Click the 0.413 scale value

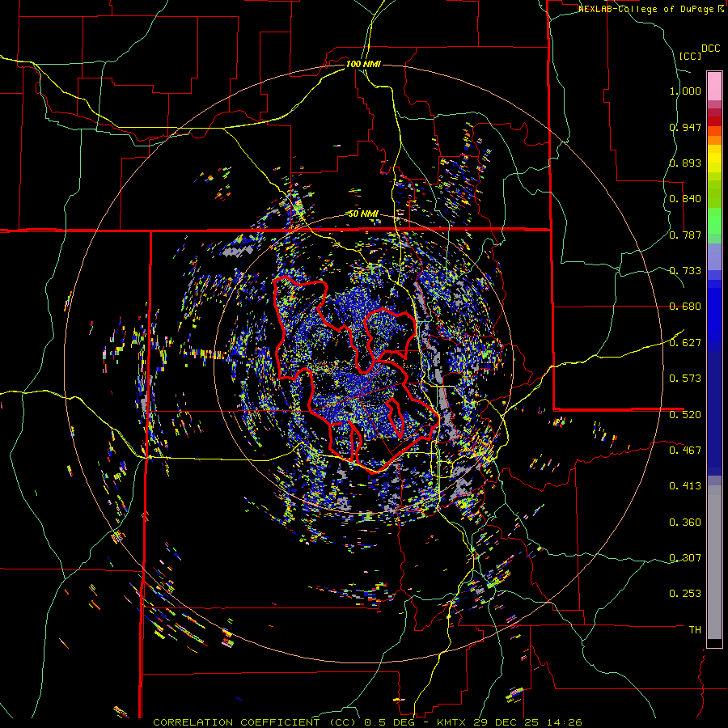(x=685, y=486)
